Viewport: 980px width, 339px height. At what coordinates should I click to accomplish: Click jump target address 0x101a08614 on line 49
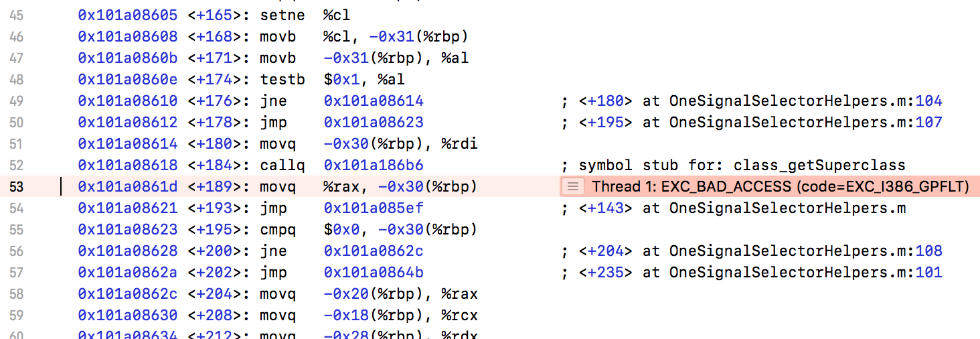pos(374,100)
